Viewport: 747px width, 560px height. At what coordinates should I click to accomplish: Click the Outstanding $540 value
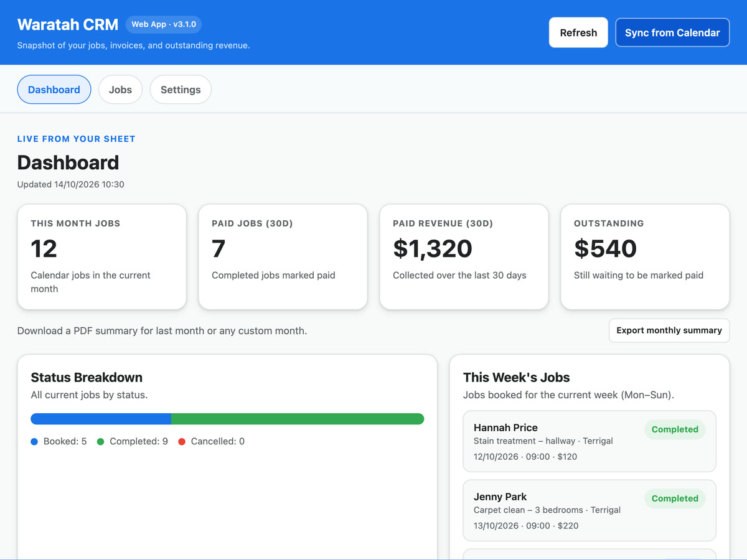[x=605, y=249]
